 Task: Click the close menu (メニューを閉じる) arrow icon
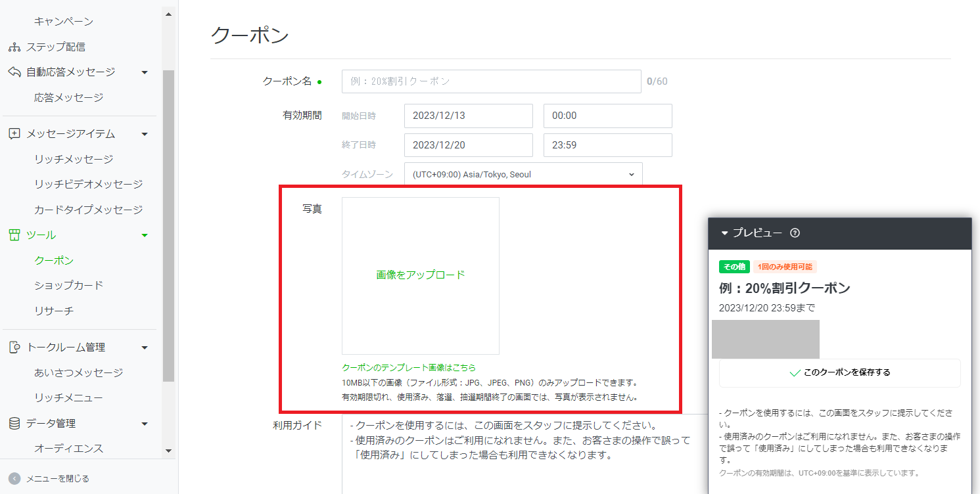tap(14, 478)
